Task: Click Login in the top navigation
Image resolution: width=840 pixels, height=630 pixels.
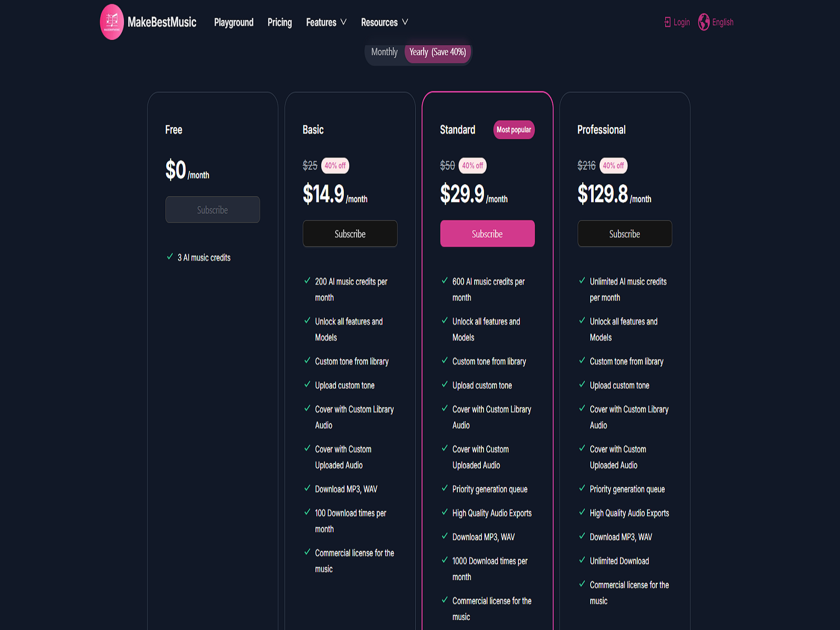Action: pyautogui.click(x=681, y=22)
